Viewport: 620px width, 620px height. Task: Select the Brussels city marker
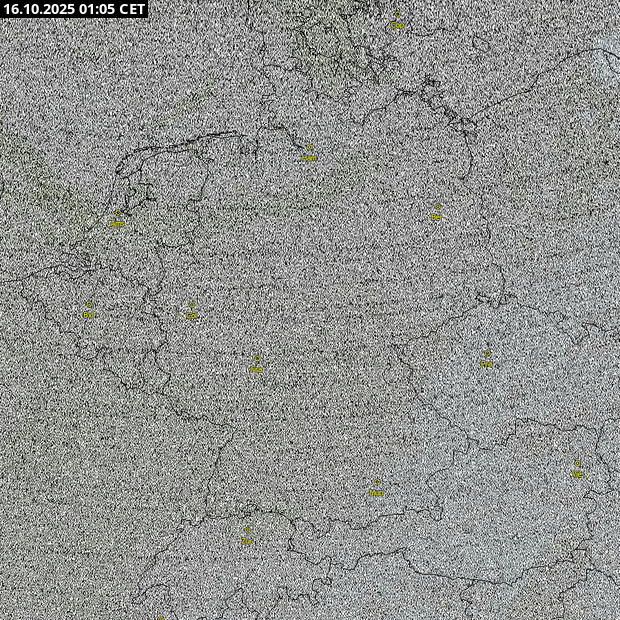point(89,311)
